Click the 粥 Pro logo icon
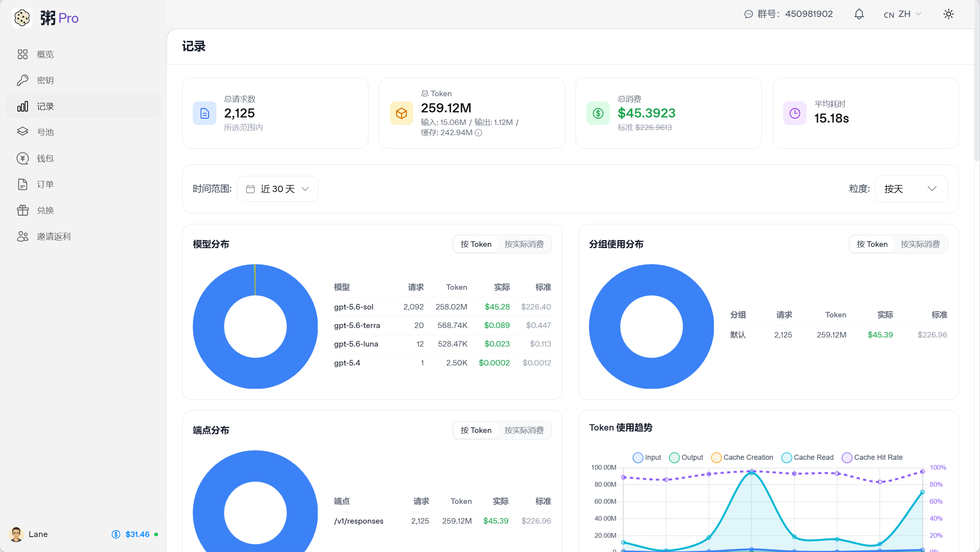The image size is (980, 552). point(22,18)
